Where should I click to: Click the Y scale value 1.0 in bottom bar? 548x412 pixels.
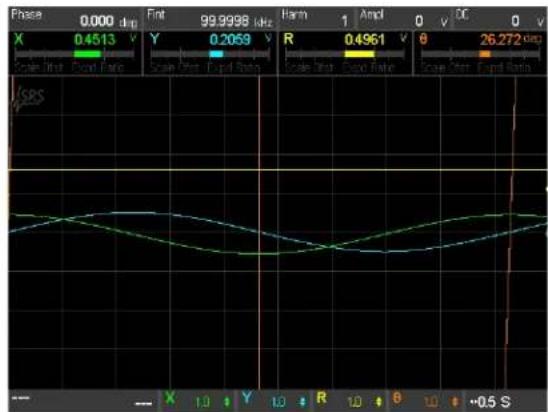coord(279,402)
